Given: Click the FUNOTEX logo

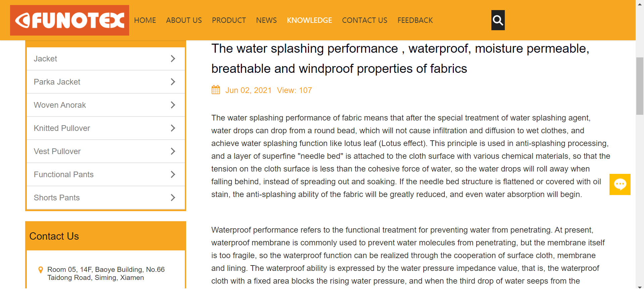Looking at the screenshot, I should click(69, 20).
